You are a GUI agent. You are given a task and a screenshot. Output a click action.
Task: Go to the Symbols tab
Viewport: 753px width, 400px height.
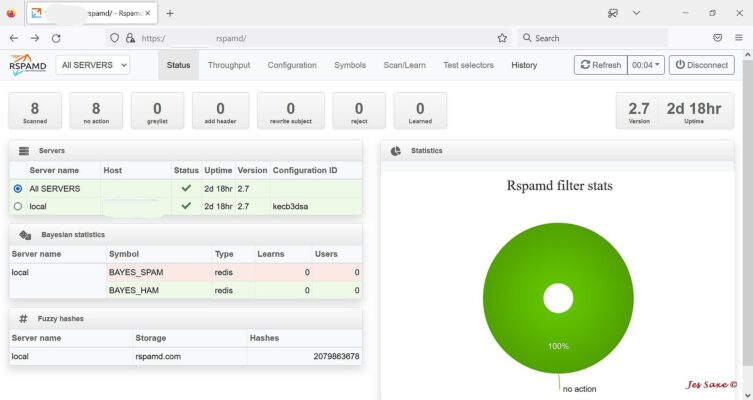point(350,65)
